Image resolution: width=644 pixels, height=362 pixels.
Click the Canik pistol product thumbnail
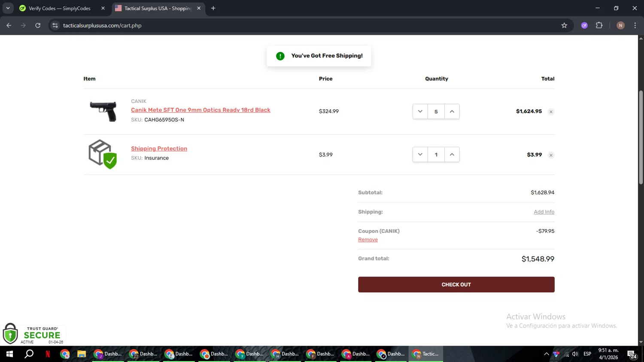point(103,111)
